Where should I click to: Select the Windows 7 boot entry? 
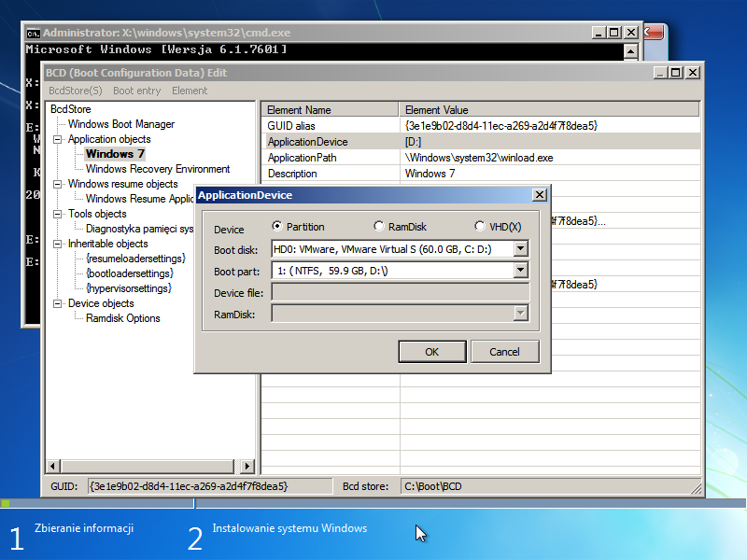[x=114, y=153]
